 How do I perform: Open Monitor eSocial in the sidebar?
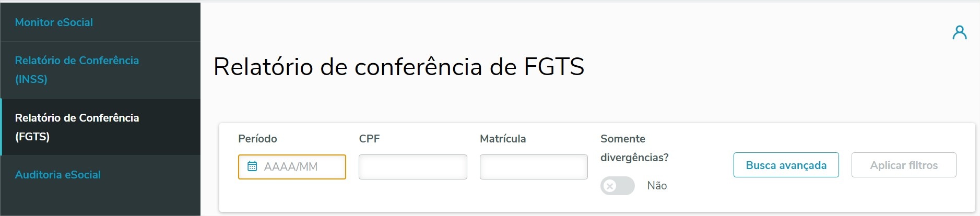tap(54, 22)
